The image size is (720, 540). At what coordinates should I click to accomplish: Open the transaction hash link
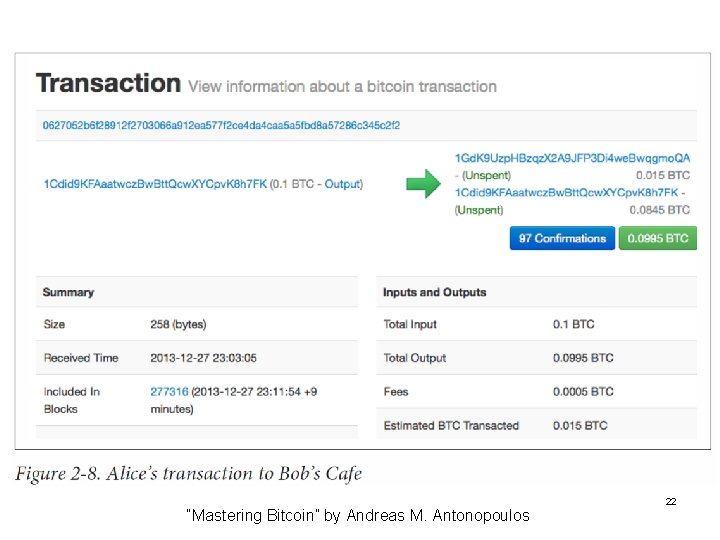pyautogui.click(x=221, y=126)
